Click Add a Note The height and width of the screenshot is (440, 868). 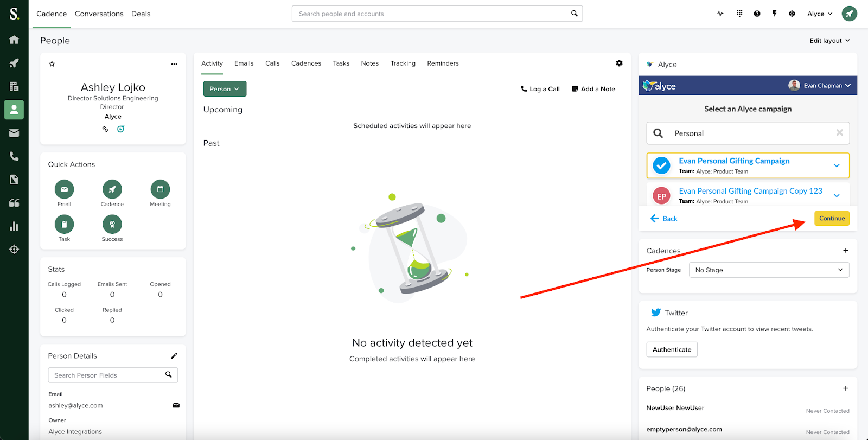point(593,89)
